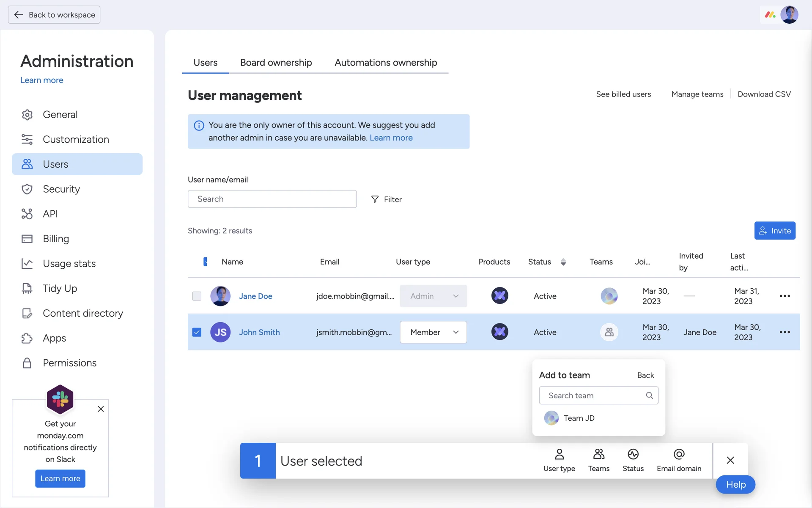Click the user name/email search field
Image resolution: width=812 pixels, height=508 pixels.
[272, 199]
